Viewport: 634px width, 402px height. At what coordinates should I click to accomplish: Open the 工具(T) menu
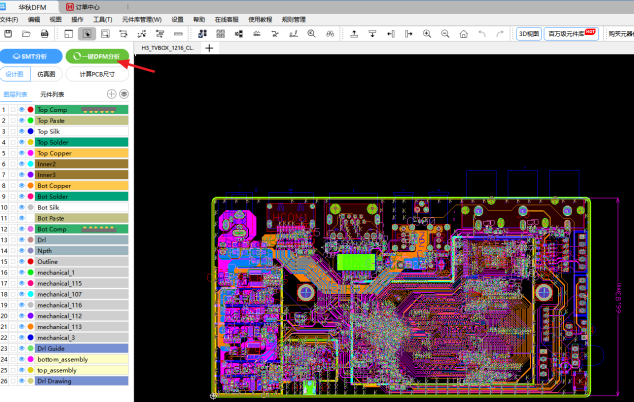pos(103,19)
